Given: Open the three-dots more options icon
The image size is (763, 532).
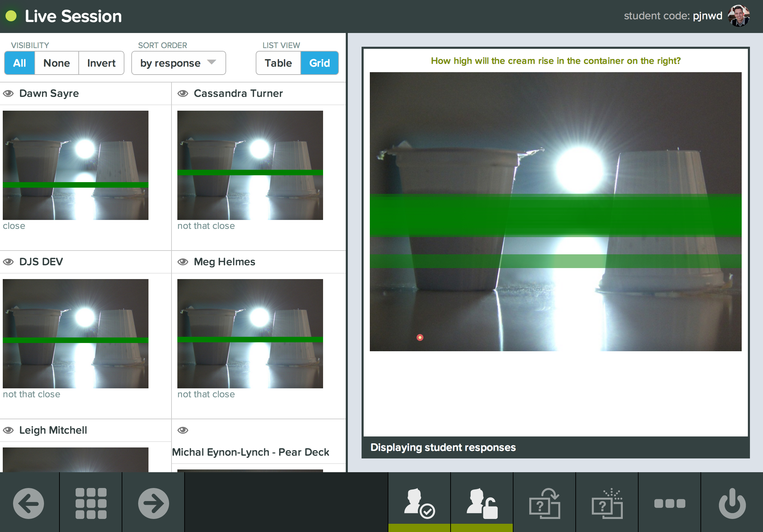Looking at the screenshot, I should tap(670, 503).
